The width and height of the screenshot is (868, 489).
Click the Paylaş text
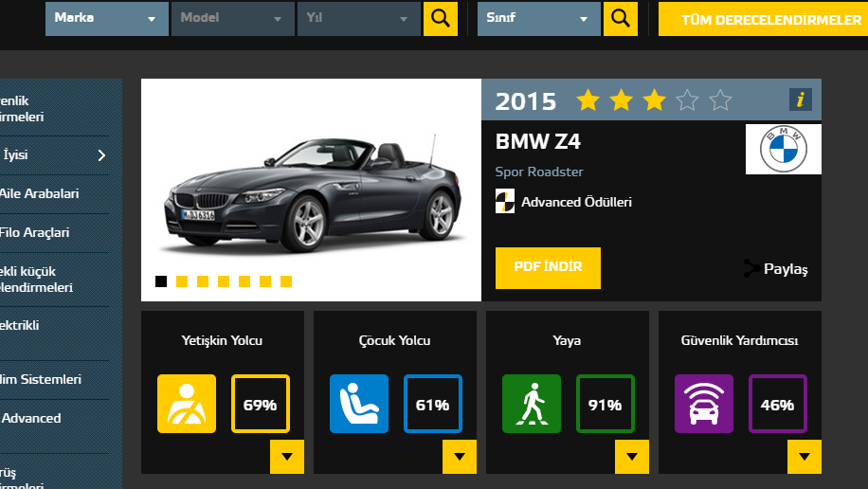[786, 269]
